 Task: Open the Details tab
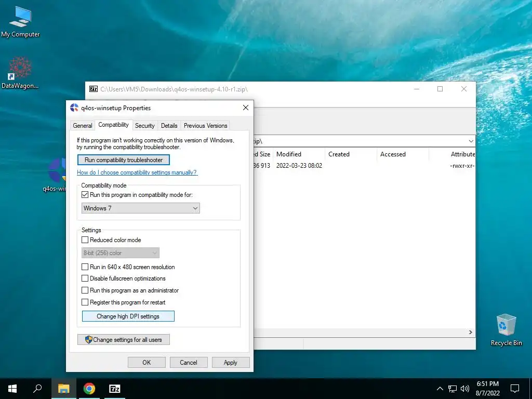169,126
